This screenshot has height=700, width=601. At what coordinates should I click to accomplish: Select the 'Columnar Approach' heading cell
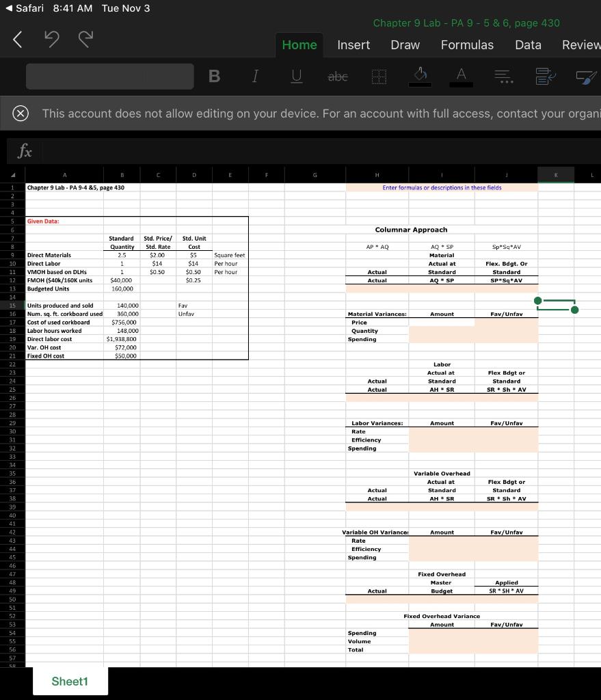(x=411, y=230)
